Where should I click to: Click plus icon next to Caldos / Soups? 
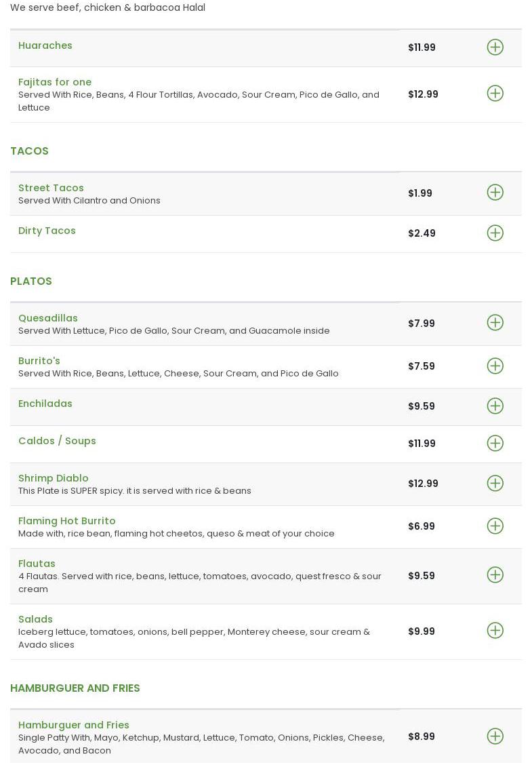(495, 444)
